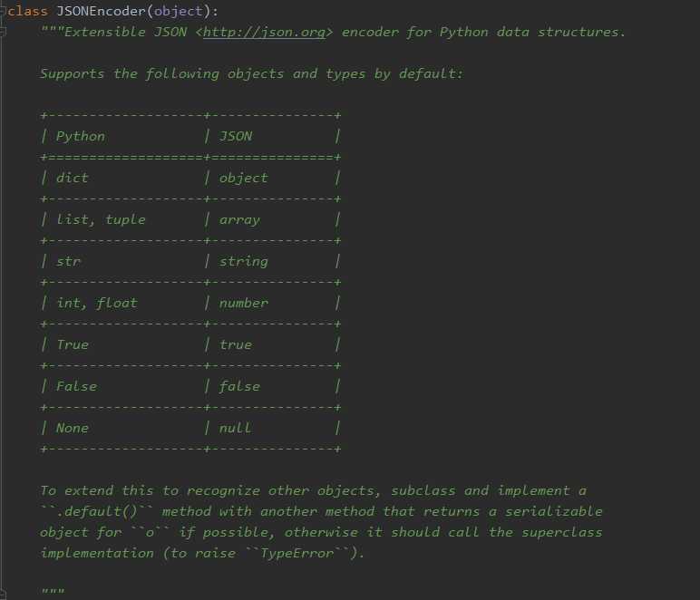Screen dimensions: 700x600
Task: Click the fold end marker beside the closing quotes
Action: pos(2,594)
